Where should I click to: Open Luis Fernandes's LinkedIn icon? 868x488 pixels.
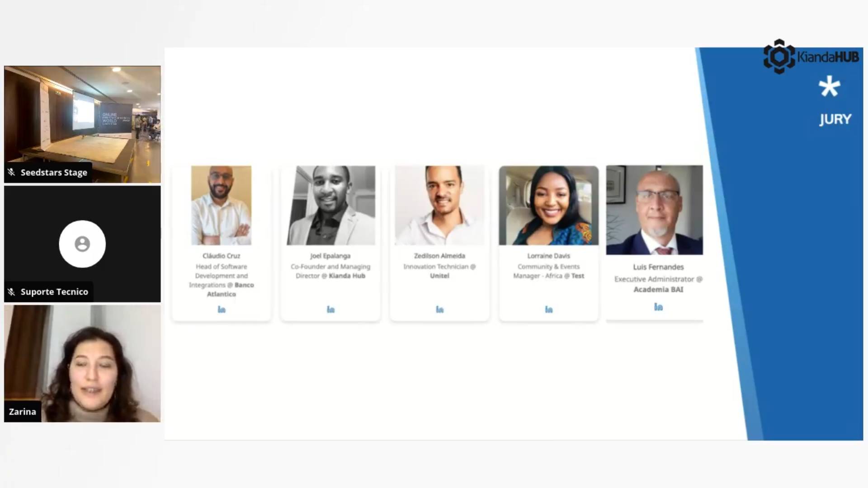pyautogui.click(x=658, y=307)
